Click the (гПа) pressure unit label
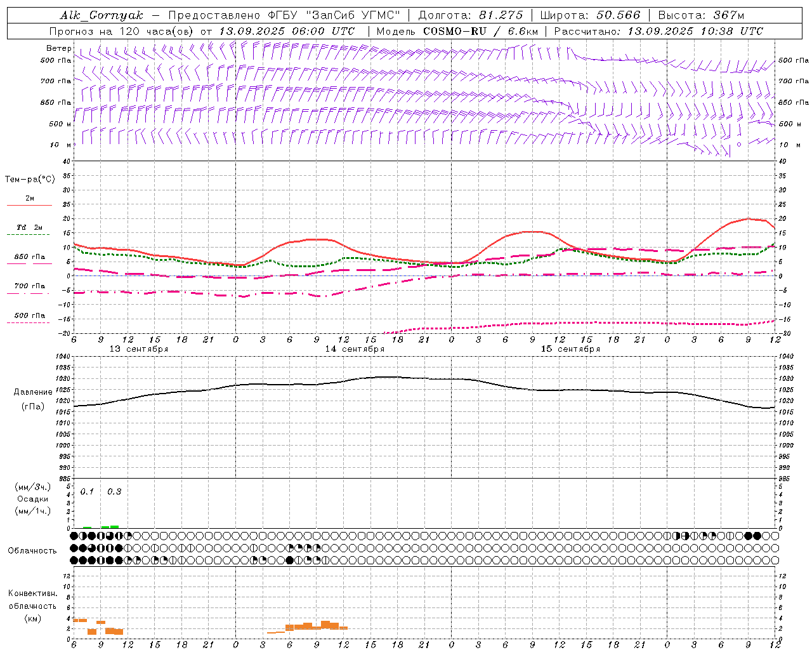 point(33,407)
